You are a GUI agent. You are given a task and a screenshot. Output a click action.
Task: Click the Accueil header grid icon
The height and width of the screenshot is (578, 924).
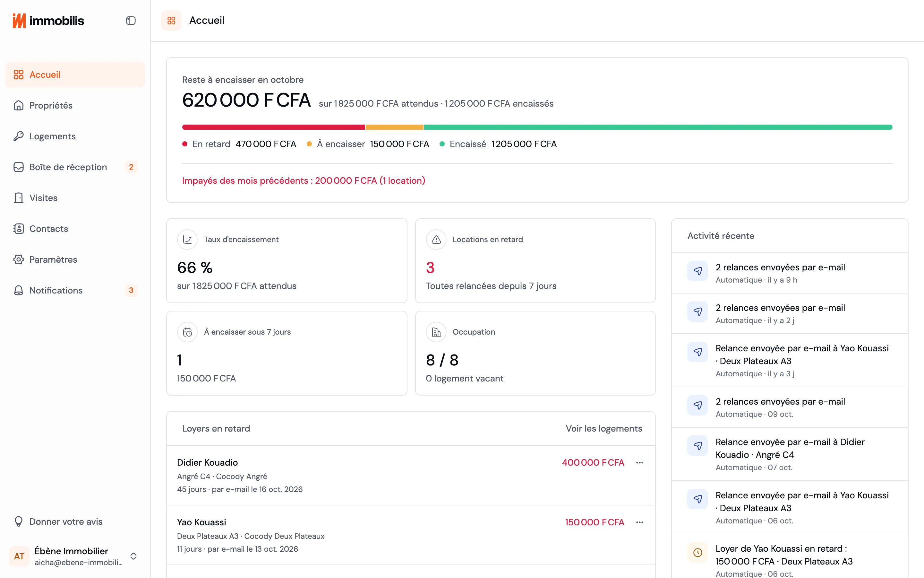point(171,21)
